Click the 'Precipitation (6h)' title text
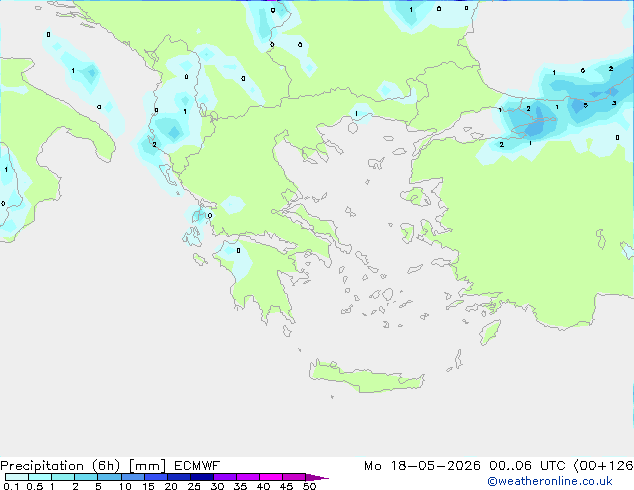The width and height of the screenshot is (634, 490). click(60, 466)
